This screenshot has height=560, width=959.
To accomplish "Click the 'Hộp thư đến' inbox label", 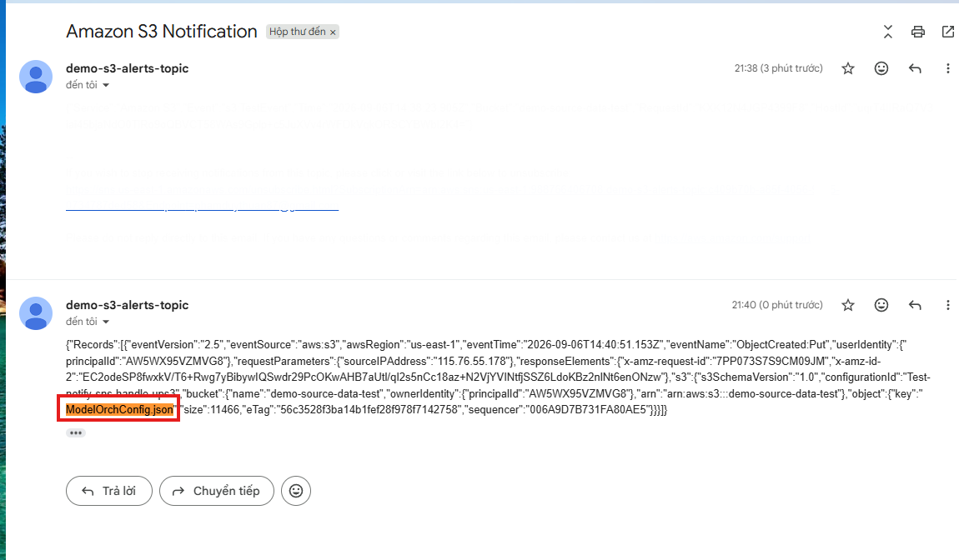I will click(297, 32).
